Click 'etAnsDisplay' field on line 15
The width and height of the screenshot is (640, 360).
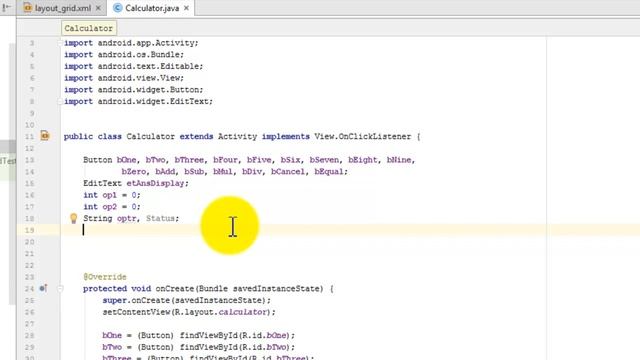pyautogui.click(x=155, y=183)
